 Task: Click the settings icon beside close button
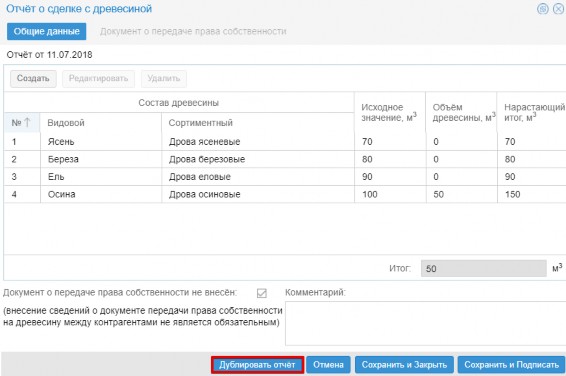tap(543, 9)
